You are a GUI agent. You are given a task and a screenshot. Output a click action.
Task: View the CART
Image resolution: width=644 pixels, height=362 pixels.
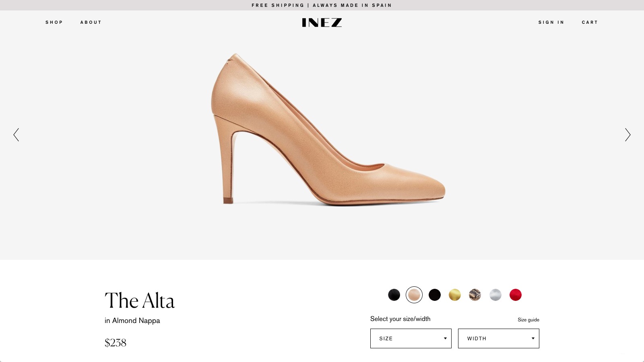tap(590, 22)
